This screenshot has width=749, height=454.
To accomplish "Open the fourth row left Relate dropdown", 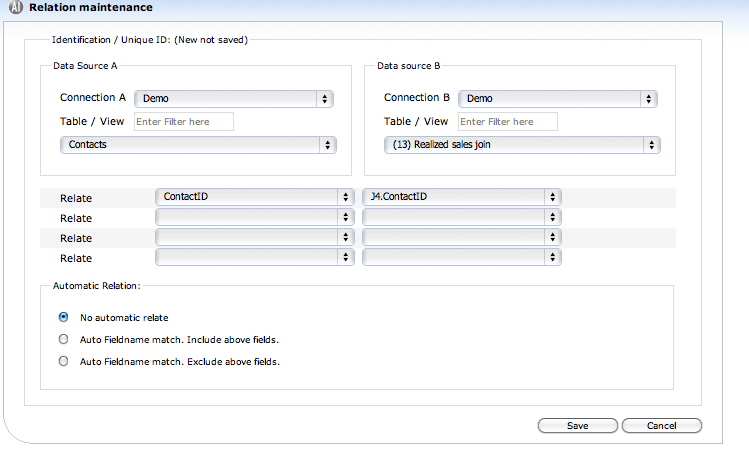I will coord(255,258).
